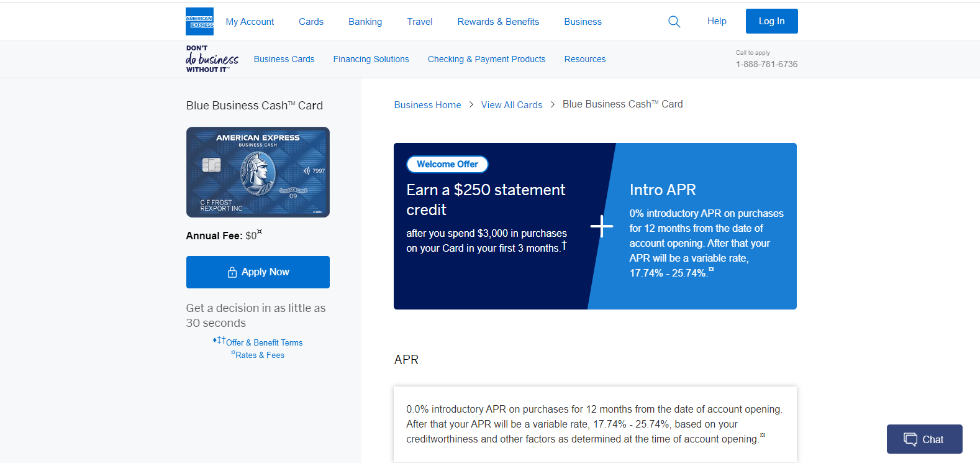Click the Intro APR heading
Image resolution: width=980 pixels, height=463 pixels.
[x=663, y=190]
